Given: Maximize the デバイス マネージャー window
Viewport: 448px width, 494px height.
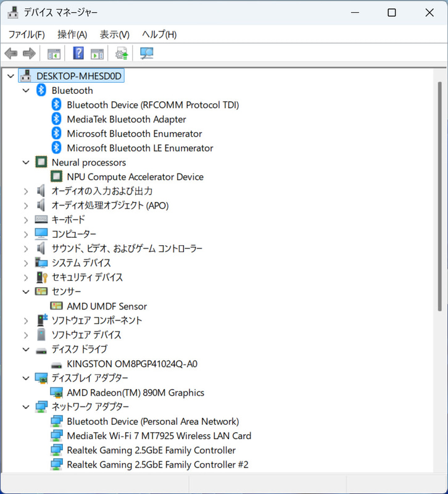Looking at the screenshot, I should click(392, 12).
